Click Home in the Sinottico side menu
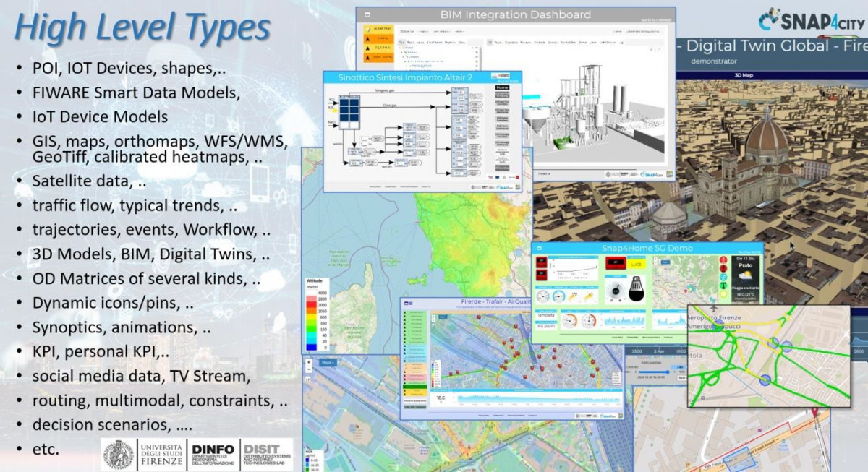Screen dimensions: 868x472 click(502, 87)
